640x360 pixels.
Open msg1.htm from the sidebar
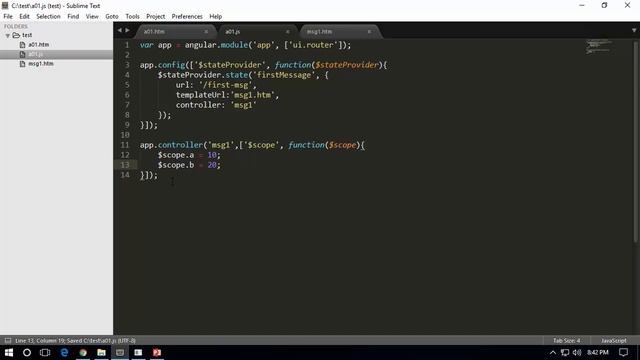(41, 64)
